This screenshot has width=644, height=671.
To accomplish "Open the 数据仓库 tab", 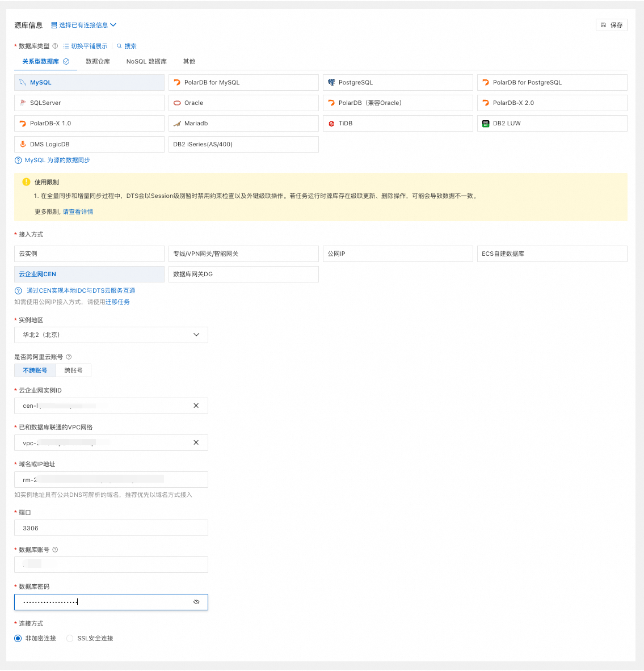I will coord(98,62).
